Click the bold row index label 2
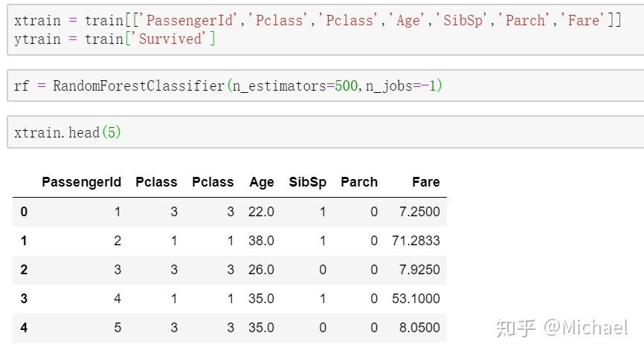 click(24, 270)
